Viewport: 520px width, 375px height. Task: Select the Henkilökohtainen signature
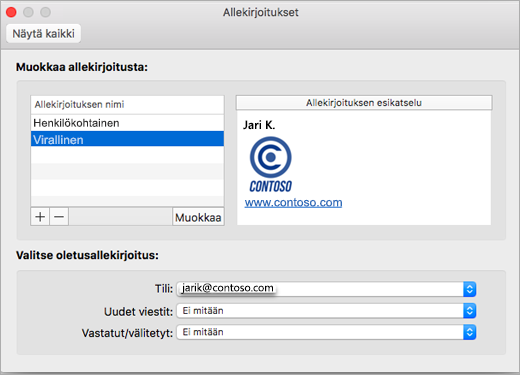127,123
